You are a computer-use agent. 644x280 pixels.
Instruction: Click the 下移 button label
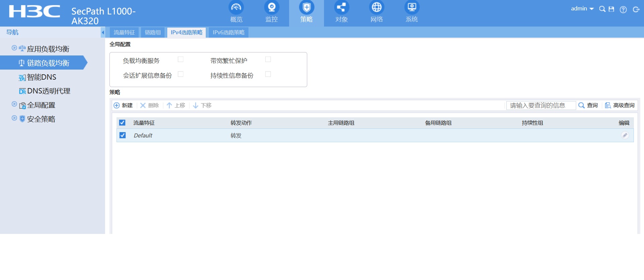click(206, 106)
